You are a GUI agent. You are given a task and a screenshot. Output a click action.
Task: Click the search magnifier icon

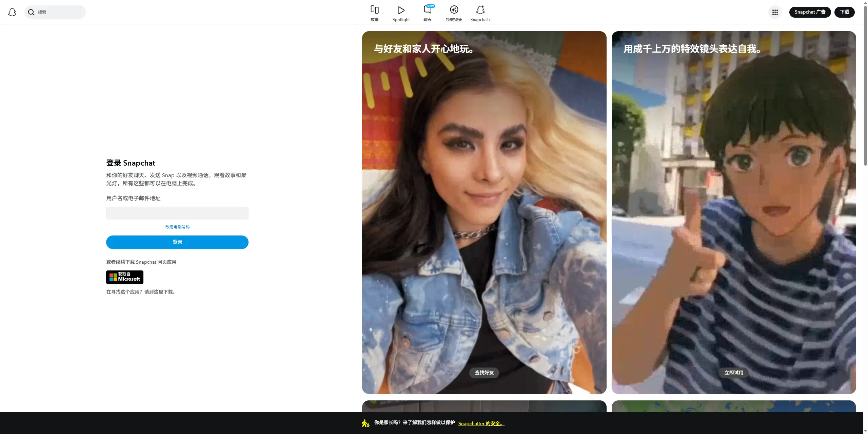tap(31, 12)
